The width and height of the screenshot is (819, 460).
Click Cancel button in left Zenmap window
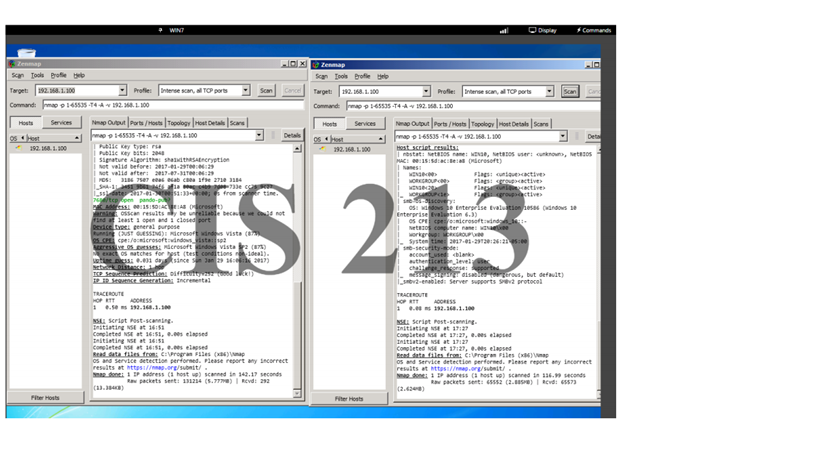pos(292,90)
